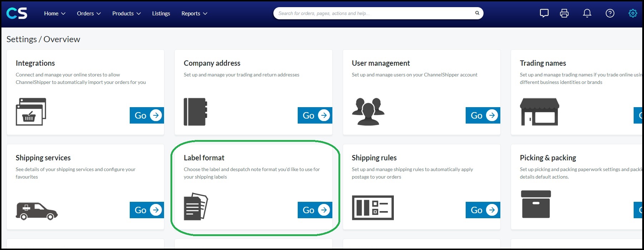Click the Shipping services card title
The width and height of the screenshot is (644, 250).
(43, 158)
